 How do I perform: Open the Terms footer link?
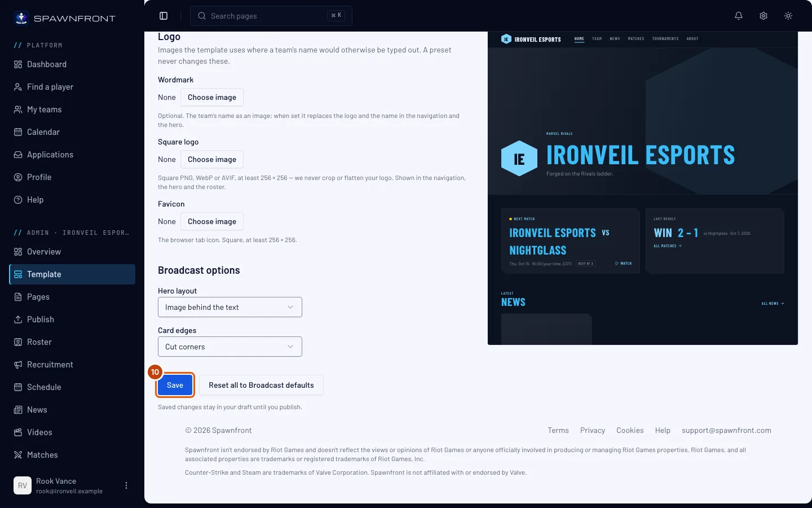pyautogui.click(x=558, y=430)
